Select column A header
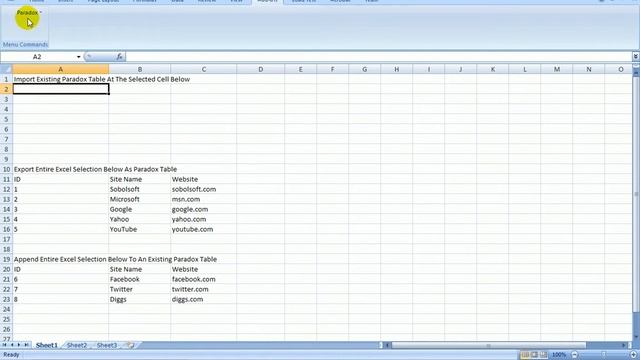 pos(60,69)
